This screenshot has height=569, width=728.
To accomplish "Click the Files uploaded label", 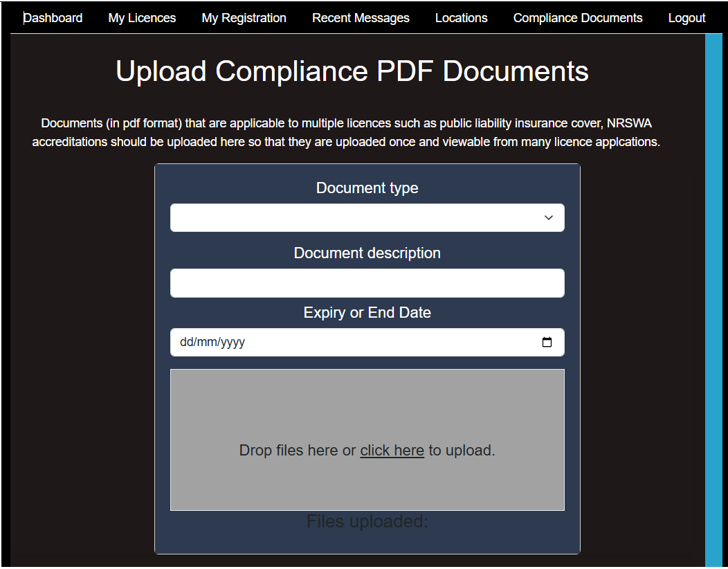I will tap(367, 521).
